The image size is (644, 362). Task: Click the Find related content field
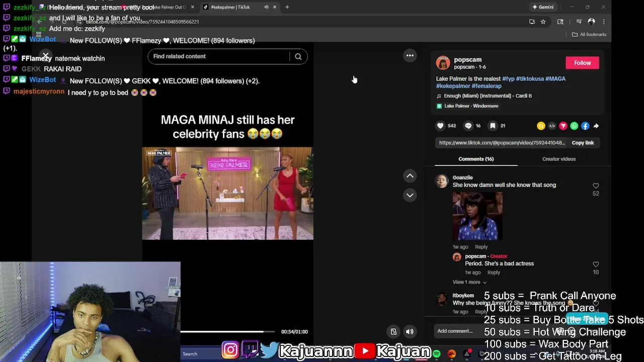click(x=219, y=56)
